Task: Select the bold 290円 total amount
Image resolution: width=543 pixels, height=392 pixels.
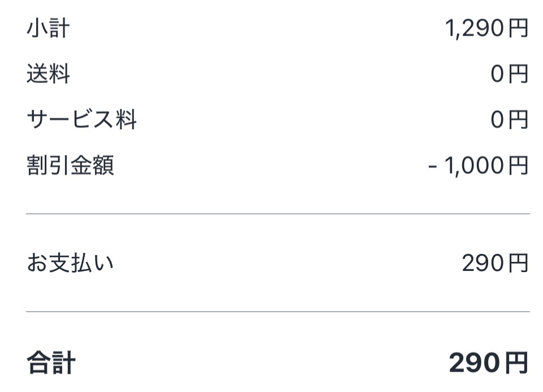Action: 489,363
